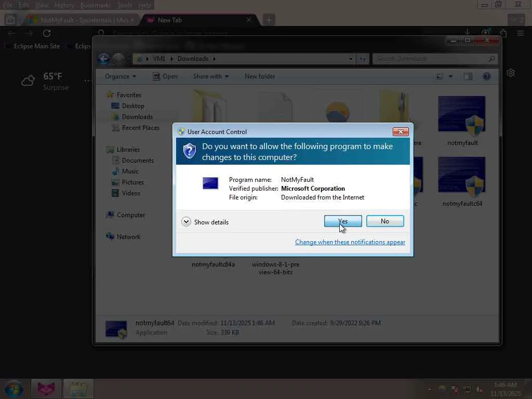Click the NotMyFault program icon in dialog
Screen dimensions: 532x399
[210, 183]
